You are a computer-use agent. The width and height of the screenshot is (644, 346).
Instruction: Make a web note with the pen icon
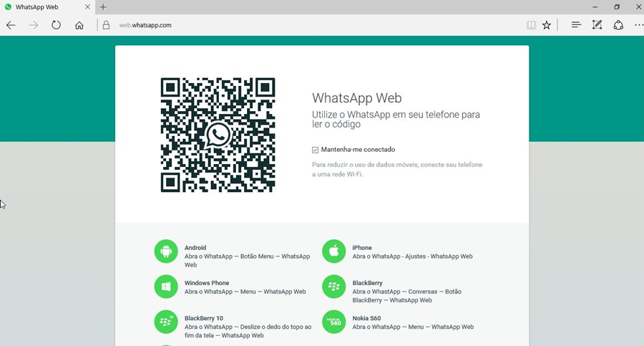(597, 25)
